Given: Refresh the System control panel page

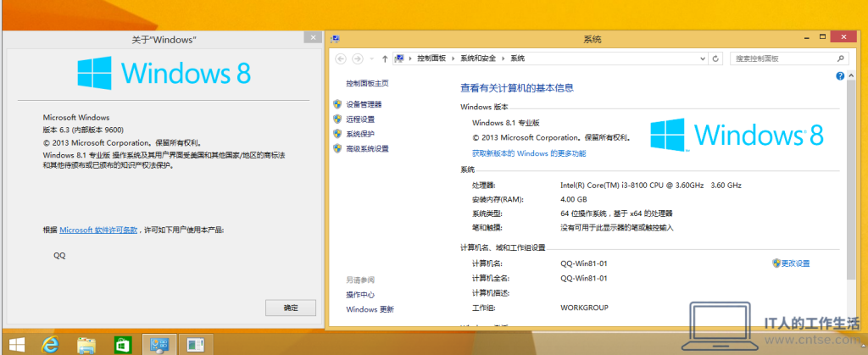Looking at the screenshot, I should click(x=715, y=58).
